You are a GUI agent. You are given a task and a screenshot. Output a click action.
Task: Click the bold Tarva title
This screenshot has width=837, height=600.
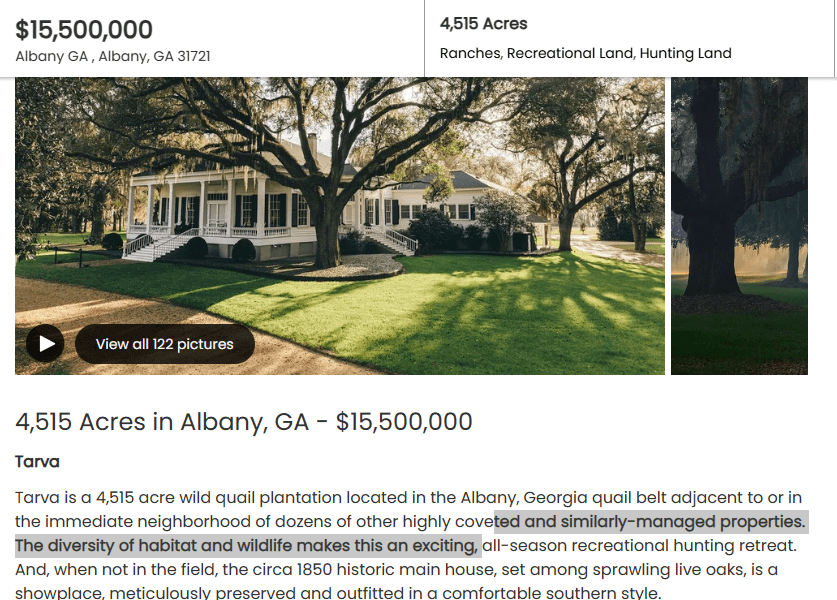37,461
